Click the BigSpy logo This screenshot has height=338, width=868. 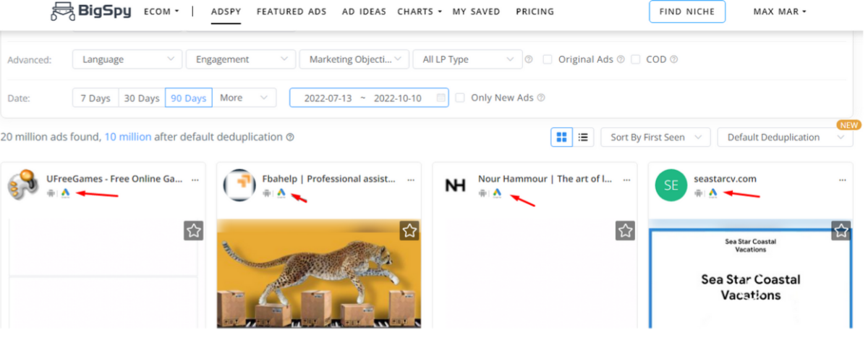[90, 11]
